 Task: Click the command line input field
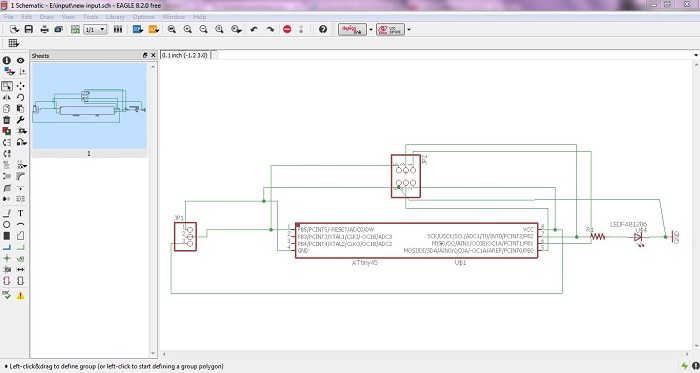click(454, 55)
